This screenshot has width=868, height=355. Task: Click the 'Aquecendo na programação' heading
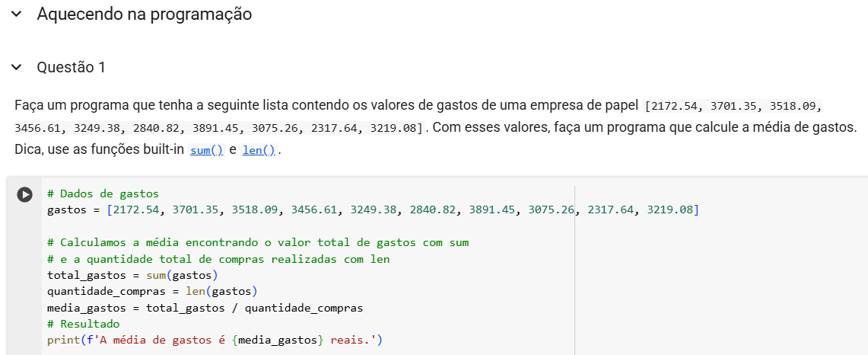(145, 14)
